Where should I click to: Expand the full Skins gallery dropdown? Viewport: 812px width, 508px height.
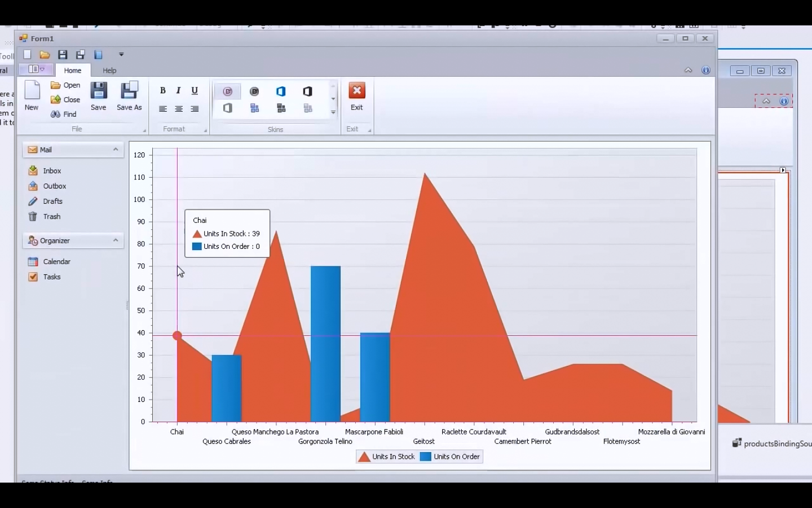(333, 112)
